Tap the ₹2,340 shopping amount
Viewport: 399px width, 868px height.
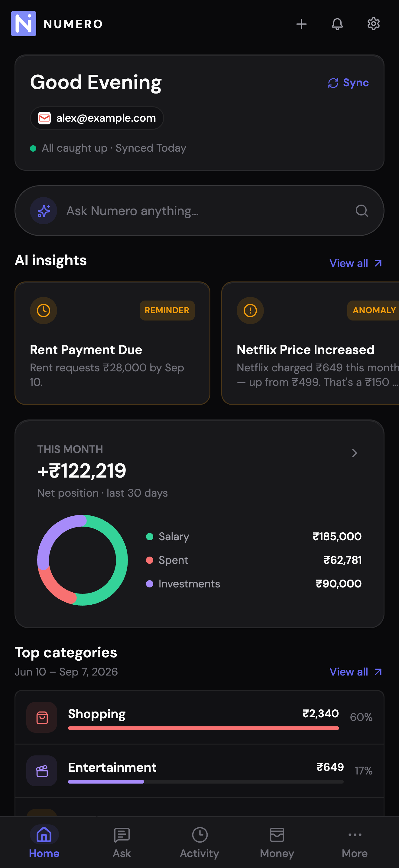[321, 713]
